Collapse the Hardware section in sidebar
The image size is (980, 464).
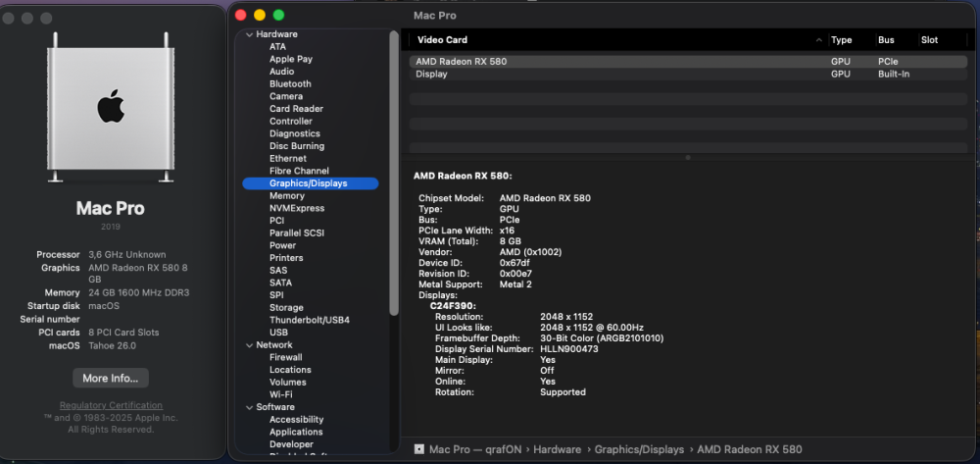[x=249, y=34]
